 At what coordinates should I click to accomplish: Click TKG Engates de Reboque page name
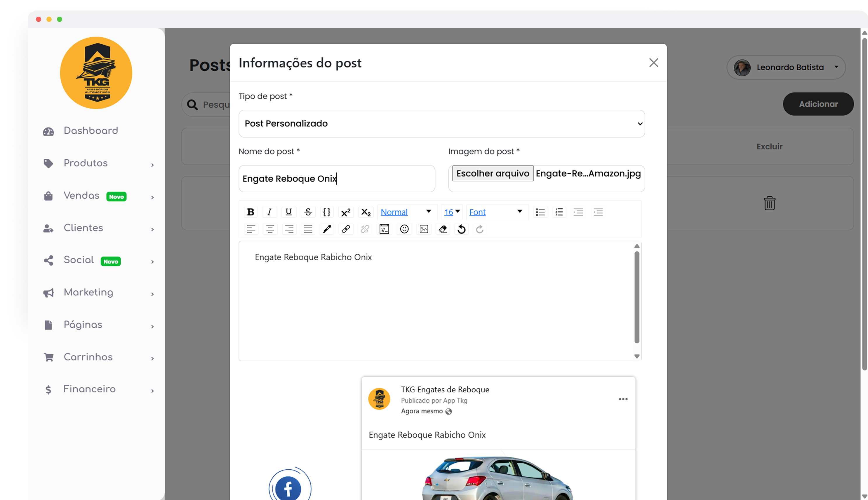[x=445, y=389]
